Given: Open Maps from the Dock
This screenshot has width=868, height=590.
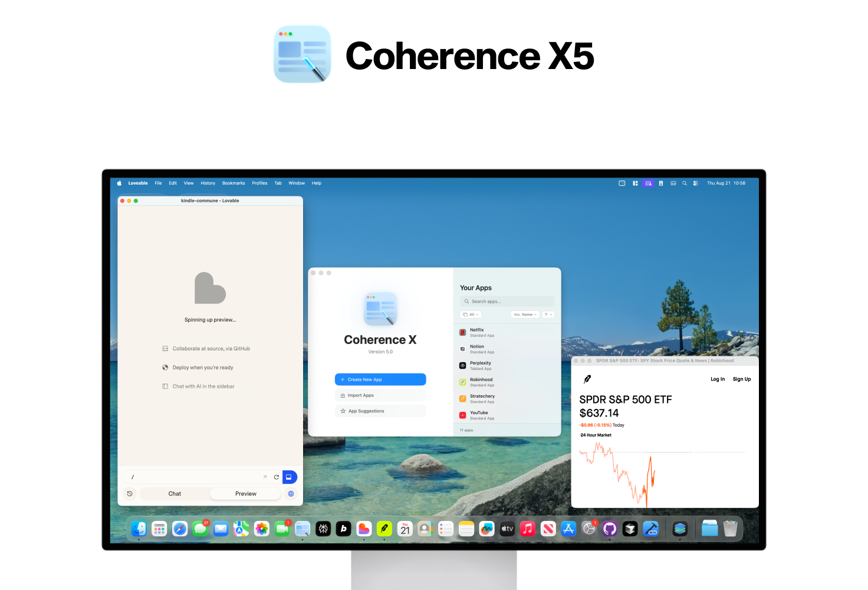Looking at the screenshot, I should [x=241, y=529].
